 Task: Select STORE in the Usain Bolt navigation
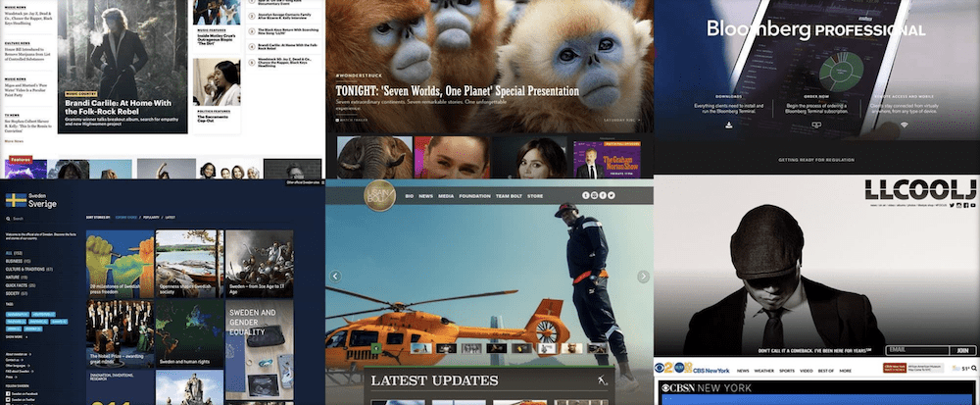(535, 196)
